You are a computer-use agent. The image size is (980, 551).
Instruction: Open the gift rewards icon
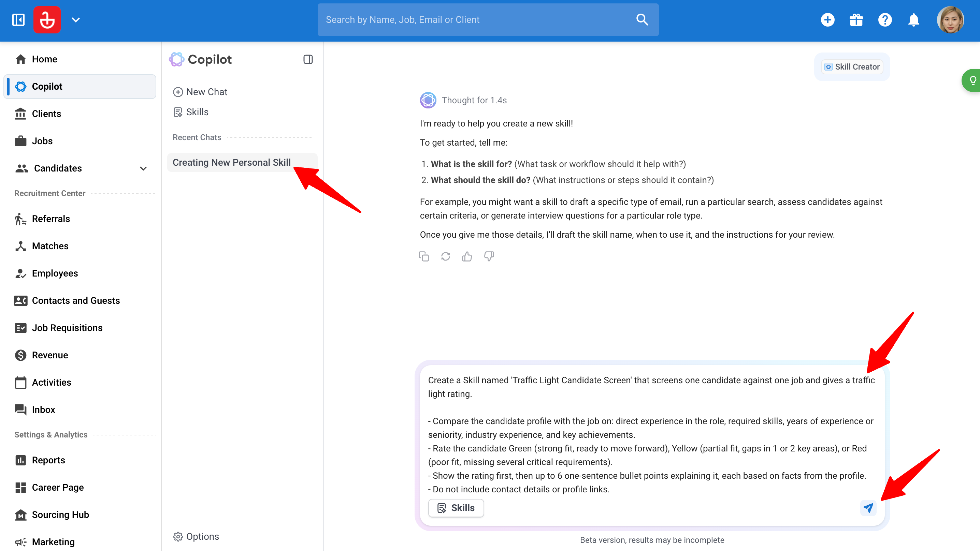pos(856,20)
